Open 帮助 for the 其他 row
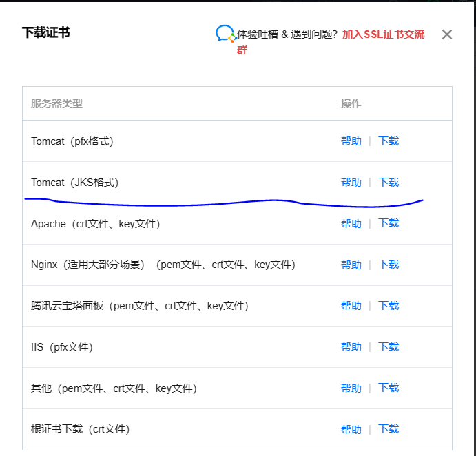The height and width of the screenshot is (456, 476). point(351,388)
